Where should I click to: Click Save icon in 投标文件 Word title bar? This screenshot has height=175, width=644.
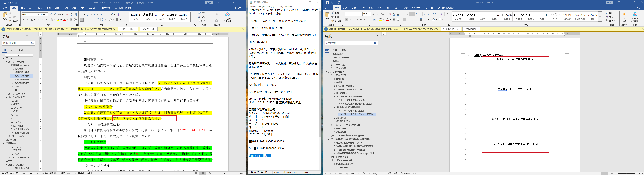coord(327,3)
